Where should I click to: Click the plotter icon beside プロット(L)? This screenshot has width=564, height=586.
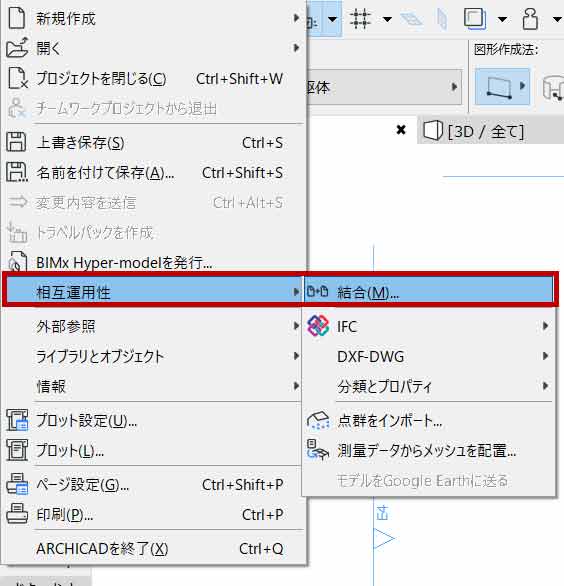17,450
